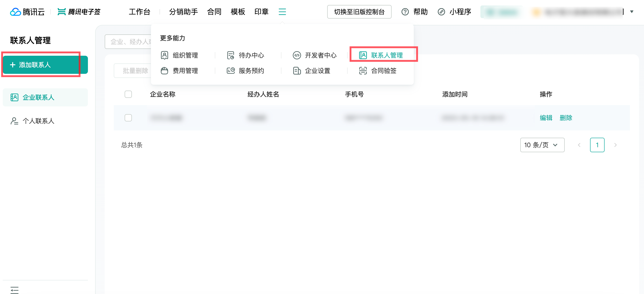Image resolution: width=644 pixels, height=294 pixels.
Task: Click the 联系人管理 icon in dropdown
Action: click(x=363, y=55)
